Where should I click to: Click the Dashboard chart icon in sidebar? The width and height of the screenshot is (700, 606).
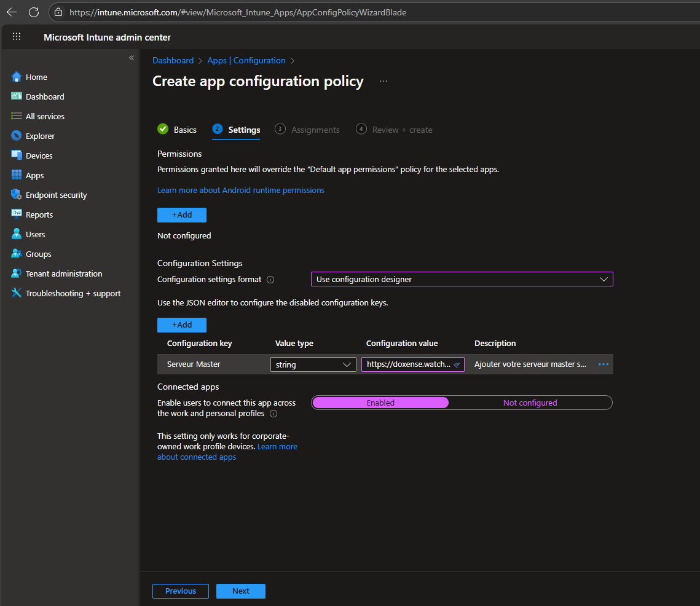[17, 96]
